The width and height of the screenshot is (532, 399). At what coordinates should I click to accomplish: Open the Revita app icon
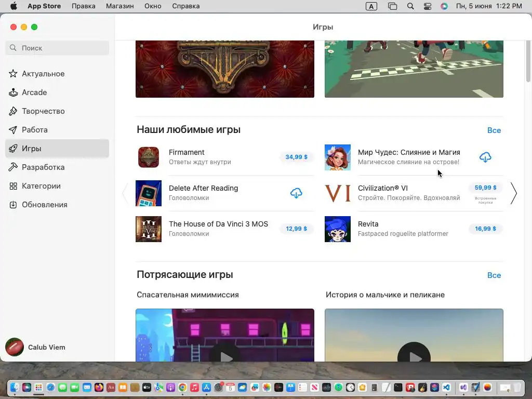coord(338,229)
